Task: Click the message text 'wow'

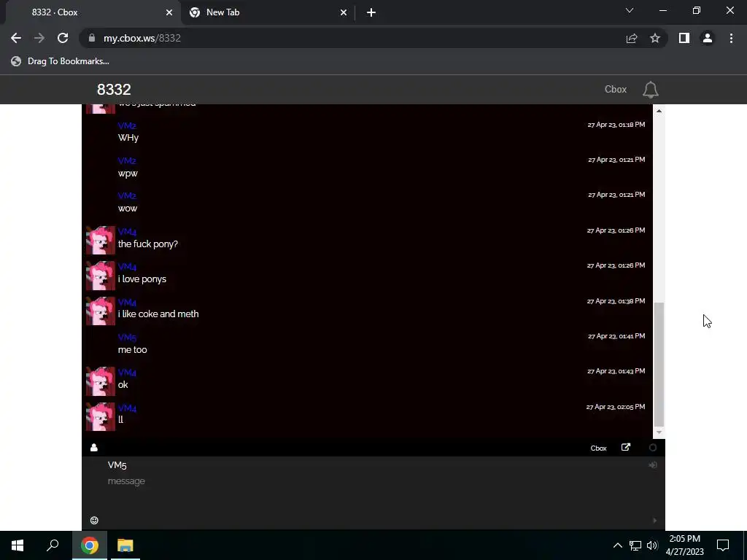Action: pyautogui.click(x=128, y=209)
